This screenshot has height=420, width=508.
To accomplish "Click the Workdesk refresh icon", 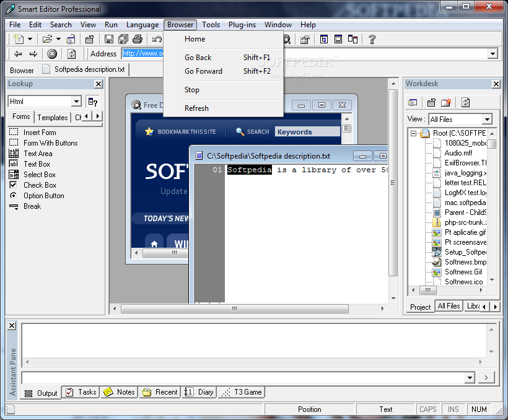I will point(465,102).
